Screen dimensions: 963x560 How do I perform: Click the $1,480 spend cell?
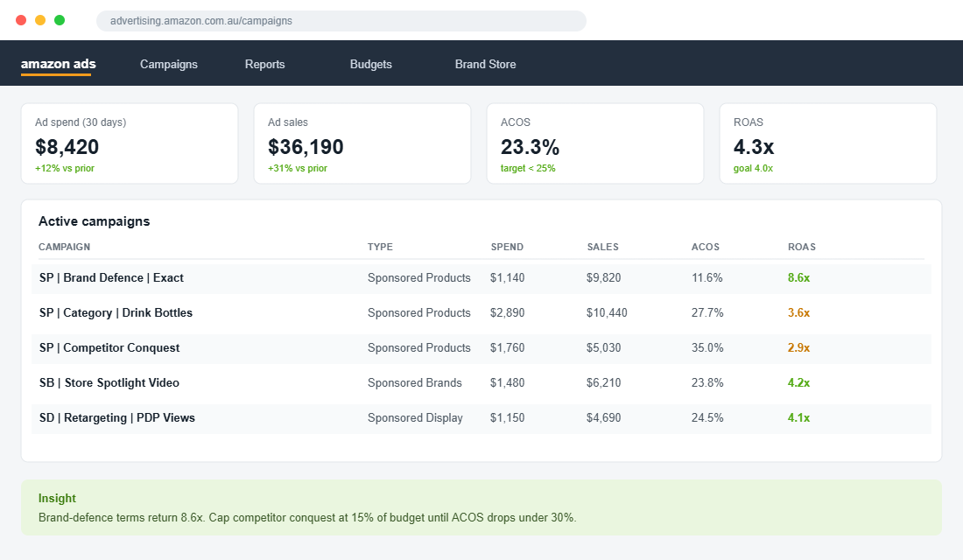click(507, 382)
